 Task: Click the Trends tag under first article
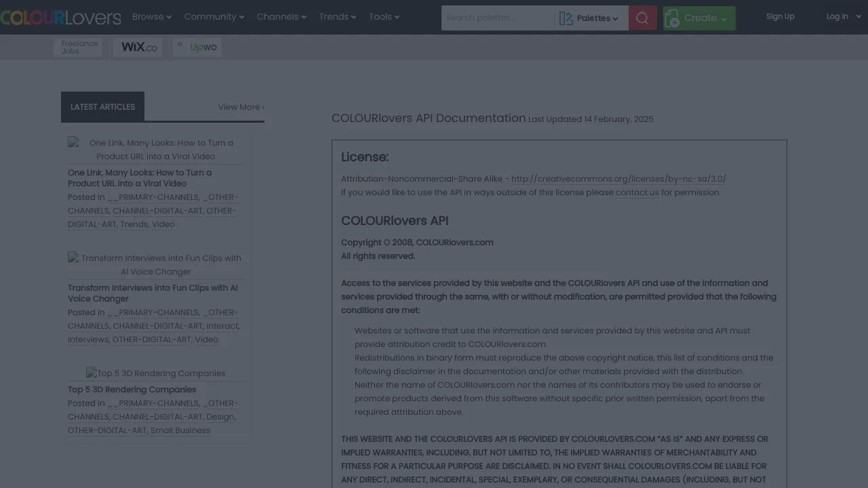coord(134,224)
